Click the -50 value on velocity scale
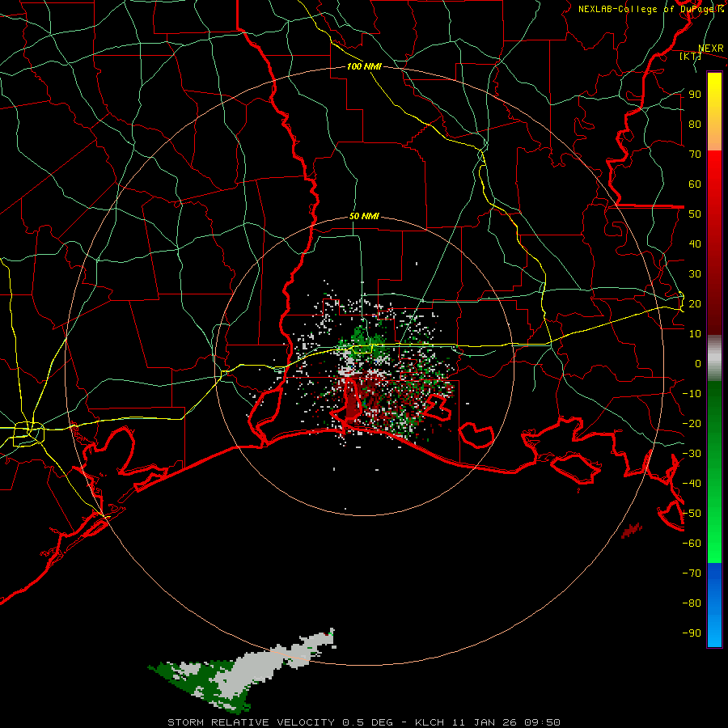Screen dimensions: 728x728 (692, 514)
